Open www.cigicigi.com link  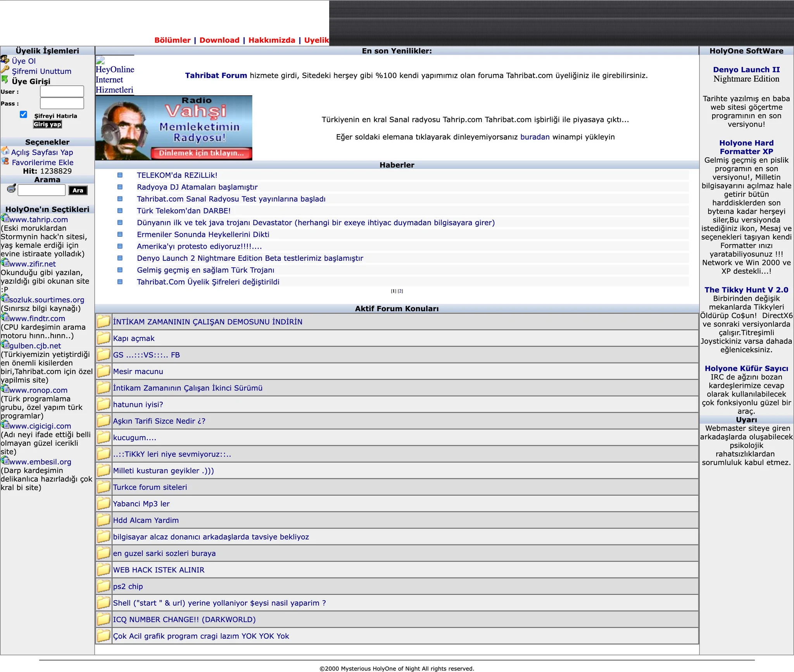coord(40,426)
